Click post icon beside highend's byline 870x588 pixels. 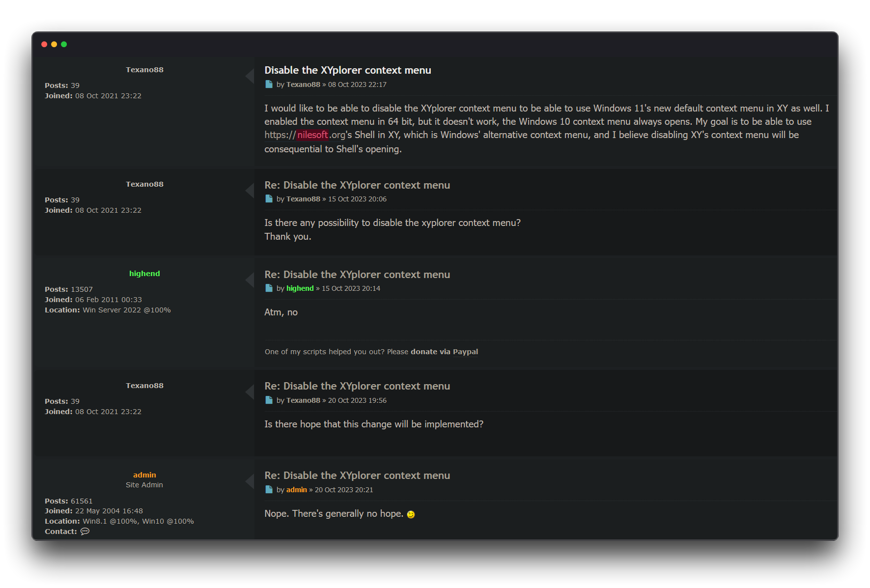click(269, 288)
